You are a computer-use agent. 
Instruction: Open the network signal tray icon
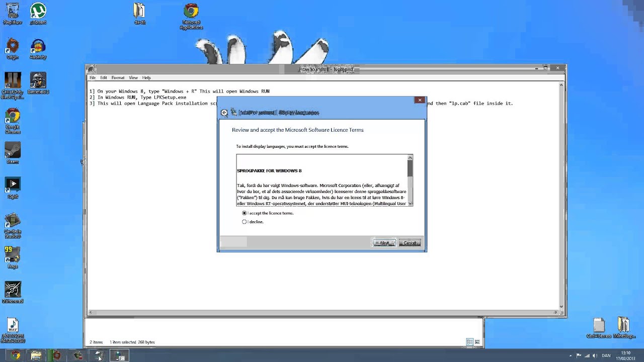coord(587,355)
